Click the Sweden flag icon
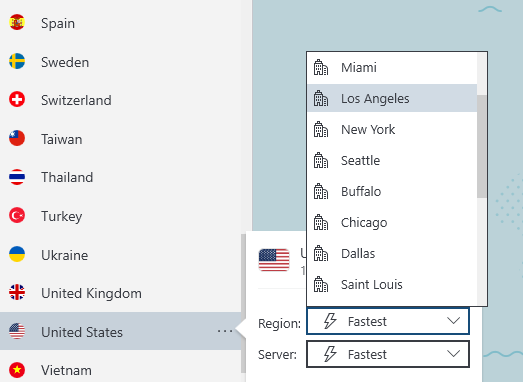This screenshot has width=523, height=382. [x=17, y=61]
